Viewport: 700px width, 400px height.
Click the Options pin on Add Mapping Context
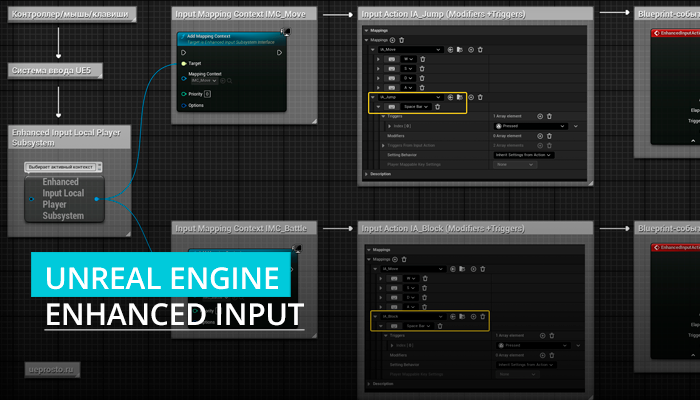pyautogui.click(x=183, y=105)
